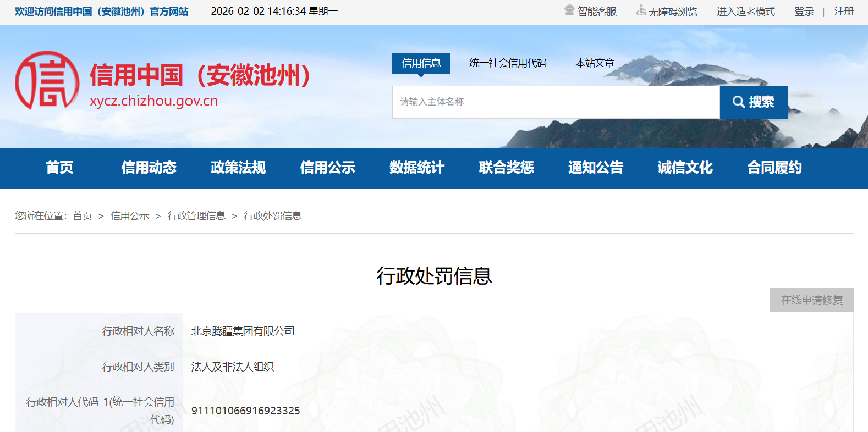Click the xycz.chizhou.gov.cn site address text

point(154,101)
